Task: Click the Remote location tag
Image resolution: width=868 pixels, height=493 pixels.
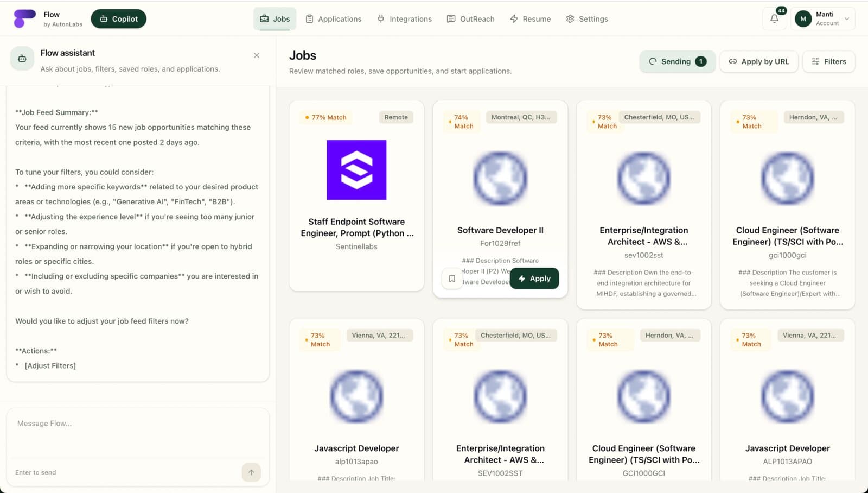Action: [x=396, y=117]
